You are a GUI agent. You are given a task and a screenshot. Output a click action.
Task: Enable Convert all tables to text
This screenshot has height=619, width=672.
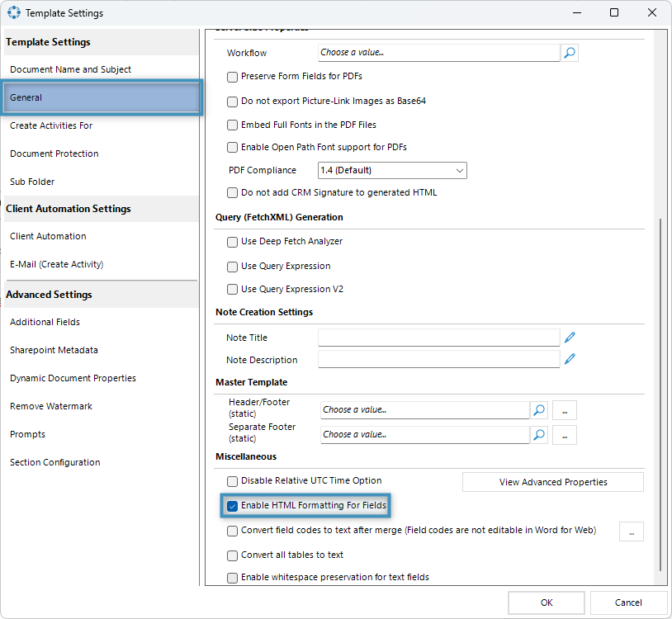click(x=232, y=555)
